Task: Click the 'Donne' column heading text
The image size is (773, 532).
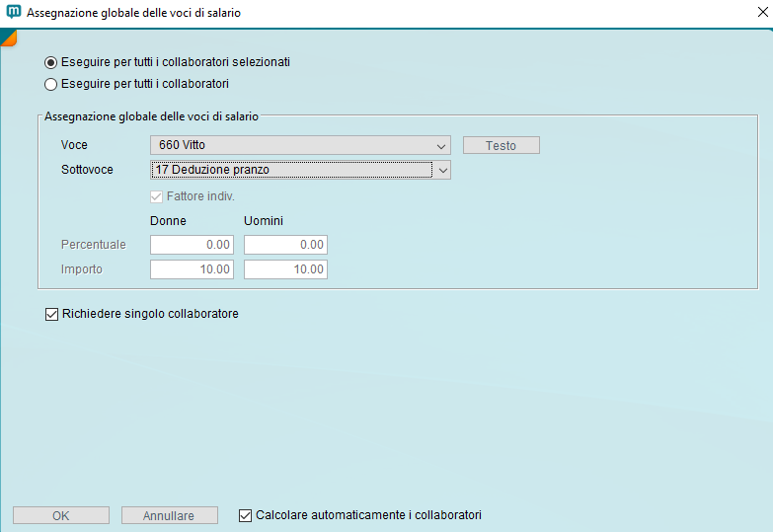Action: click(x=168, y=221)
